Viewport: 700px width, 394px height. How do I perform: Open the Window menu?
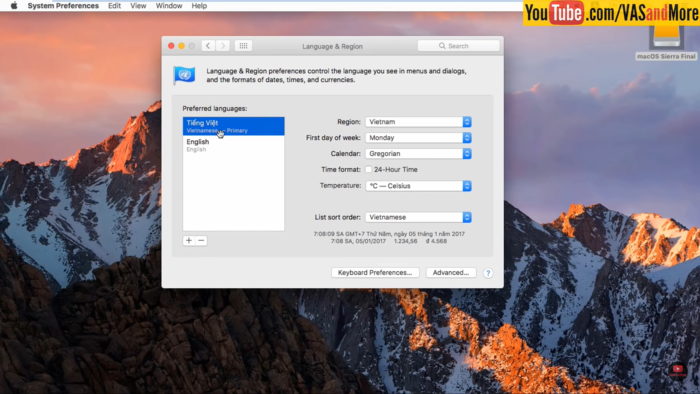[x=169, y=6]
